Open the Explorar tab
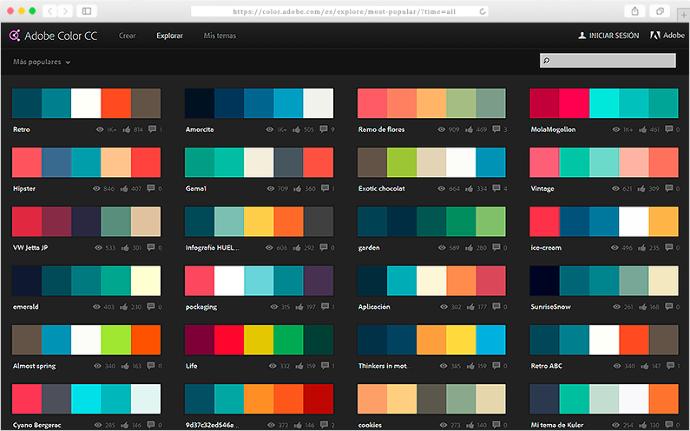690x431 pixels. coord(169,36)
